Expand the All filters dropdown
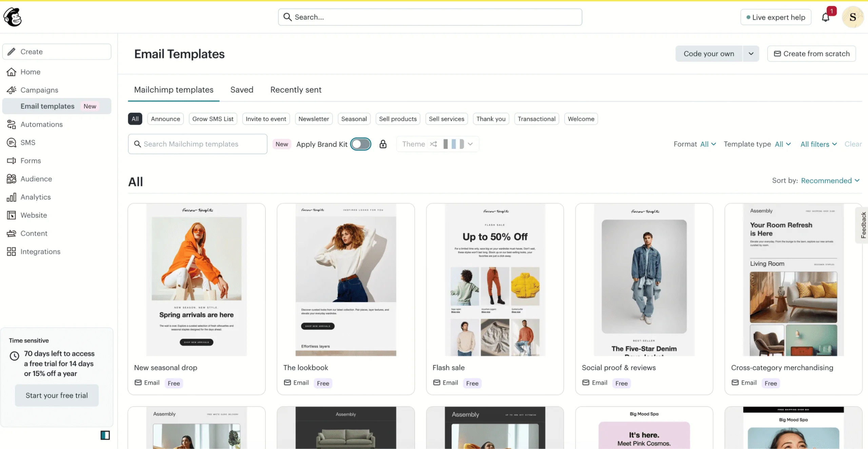The image size is (868, 449). point(818,144)
